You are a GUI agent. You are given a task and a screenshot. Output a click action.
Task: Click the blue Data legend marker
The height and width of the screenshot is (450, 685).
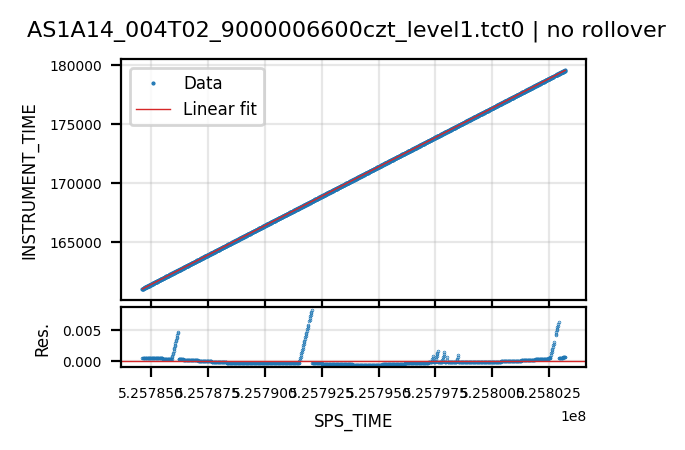point(153,83)
